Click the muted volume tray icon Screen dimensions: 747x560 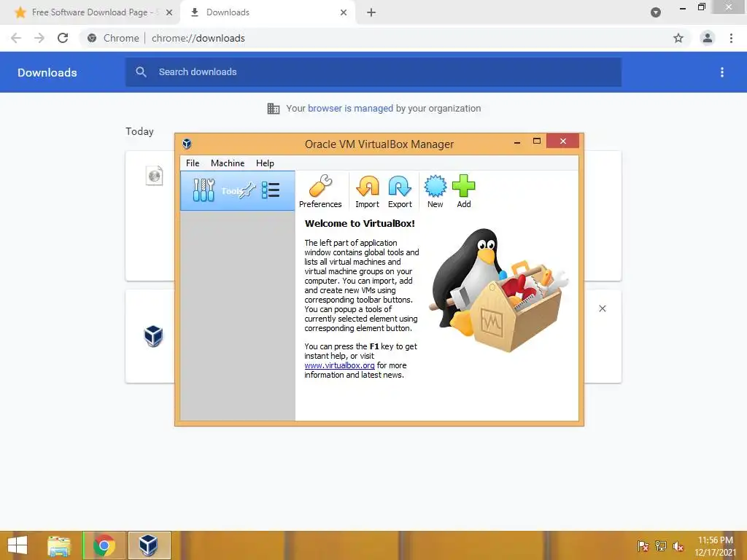pyautogui.click(x=678, y=545)
